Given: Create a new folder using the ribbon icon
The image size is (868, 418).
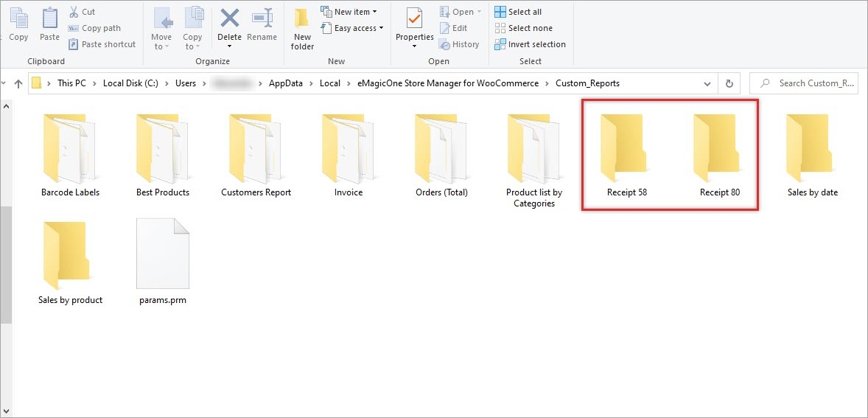Looking at the screenshot, I should pos(302,21).
